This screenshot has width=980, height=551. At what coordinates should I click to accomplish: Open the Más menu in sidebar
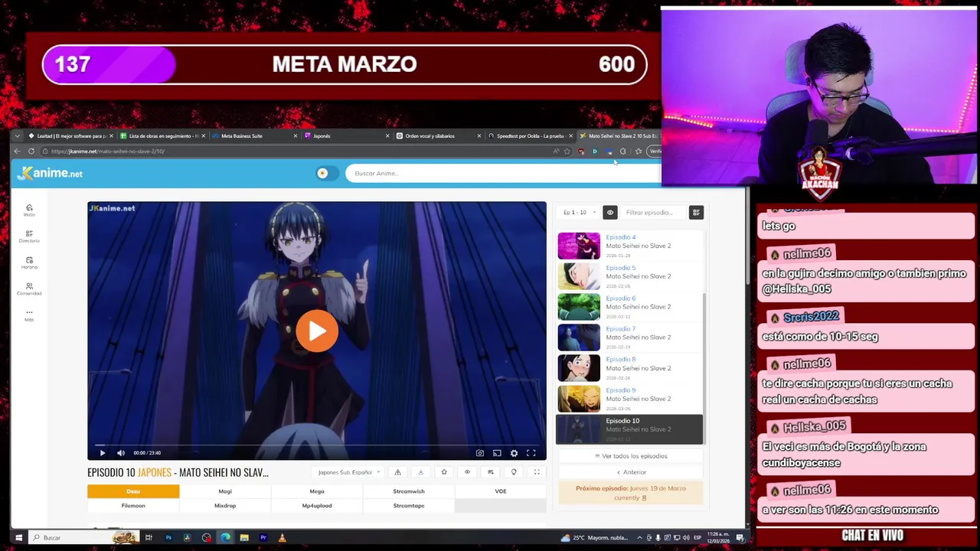[x=29, y=315]
